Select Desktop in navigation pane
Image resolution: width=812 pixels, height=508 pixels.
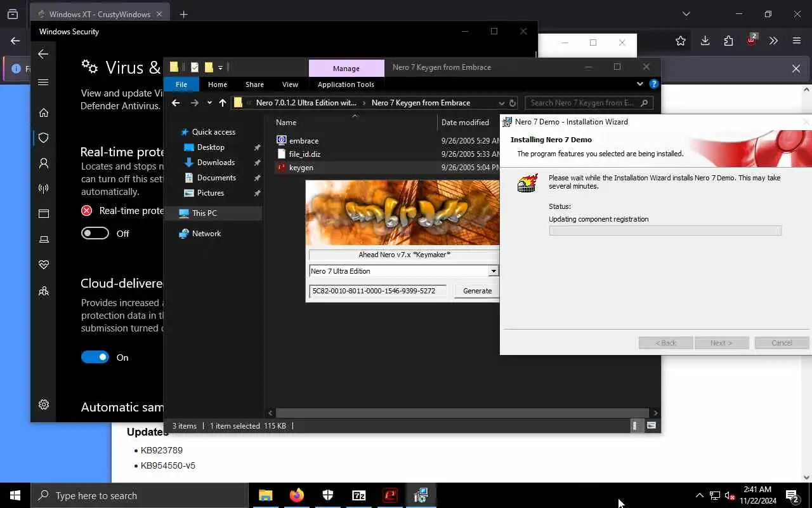coord(211,147)
